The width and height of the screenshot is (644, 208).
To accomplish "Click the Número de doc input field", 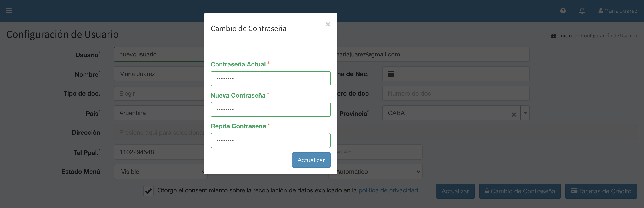I will 456,94.
